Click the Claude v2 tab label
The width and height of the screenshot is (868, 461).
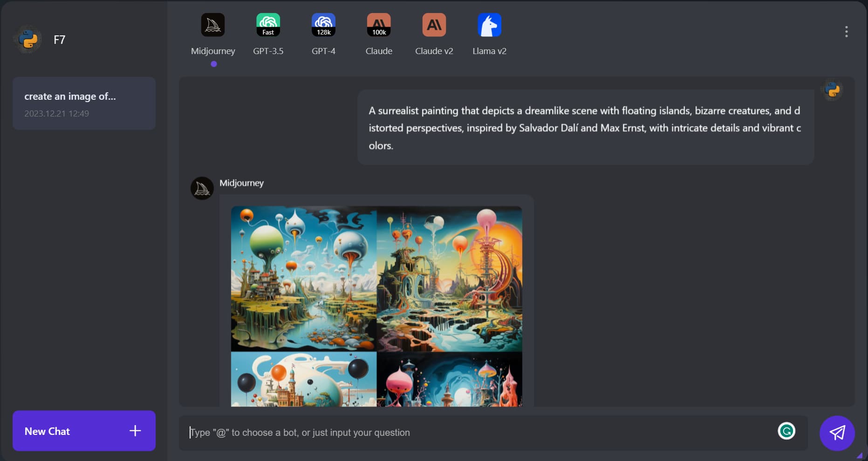pos(434,51)
